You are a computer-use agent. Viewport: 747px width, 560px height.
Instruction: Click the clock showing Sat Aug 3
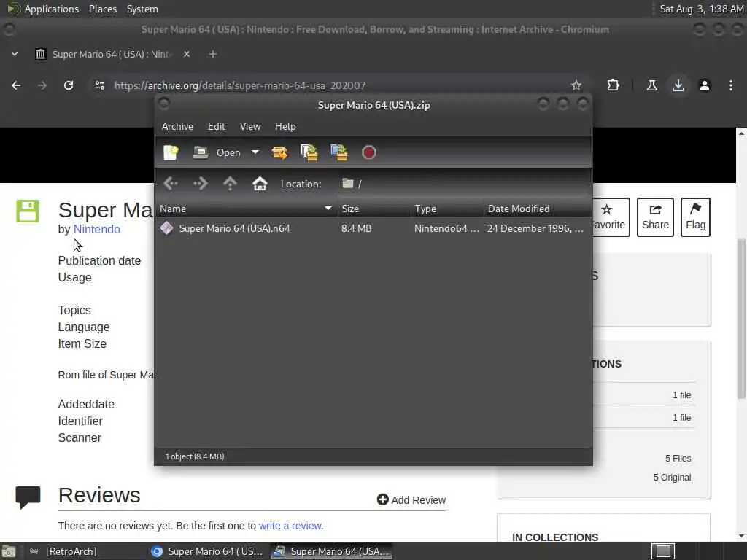click(x=701, y=9)
